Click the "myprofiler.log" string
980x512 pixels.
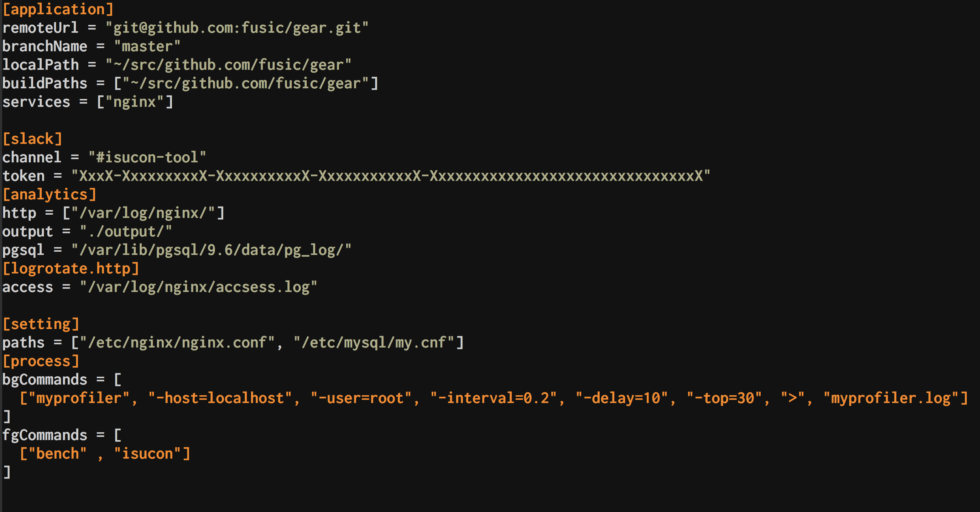pos(891,398)
